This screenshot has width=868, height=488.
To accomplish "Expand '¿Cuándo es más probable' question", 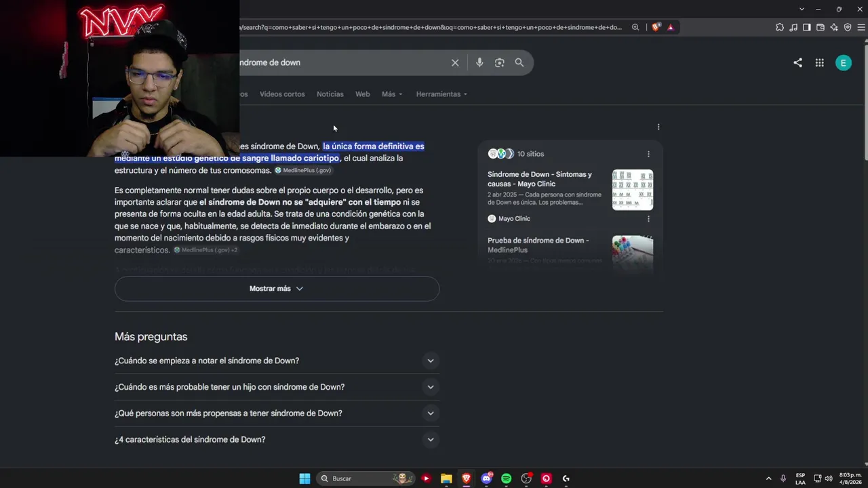I will pyautogui.click(x=277, y=387).
